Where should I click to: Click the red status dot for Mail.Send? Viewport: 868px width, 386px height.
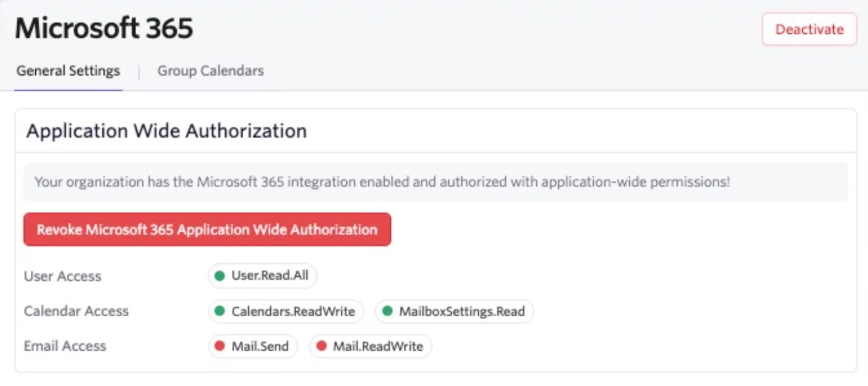[220, 346]
